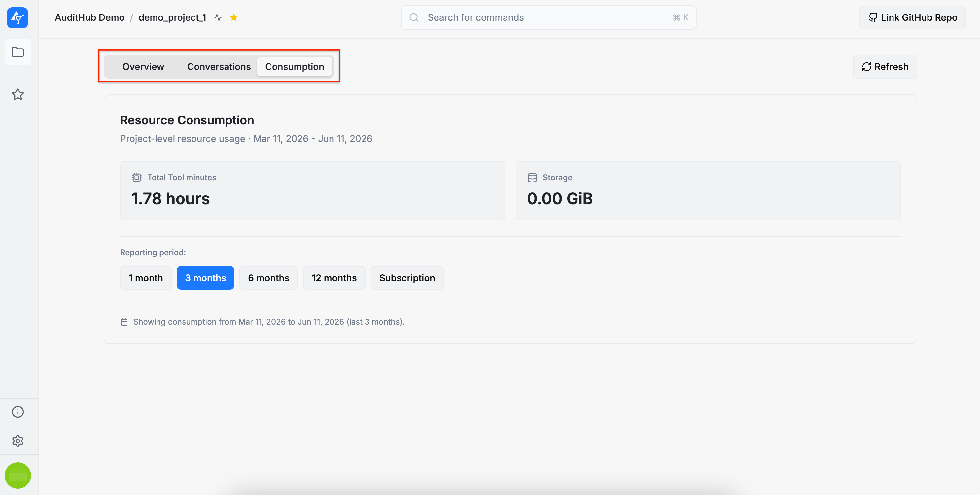This screenshot has width=980, height=495.
Task: Focus the Search for commands field
Action: (x=548, y=17)
